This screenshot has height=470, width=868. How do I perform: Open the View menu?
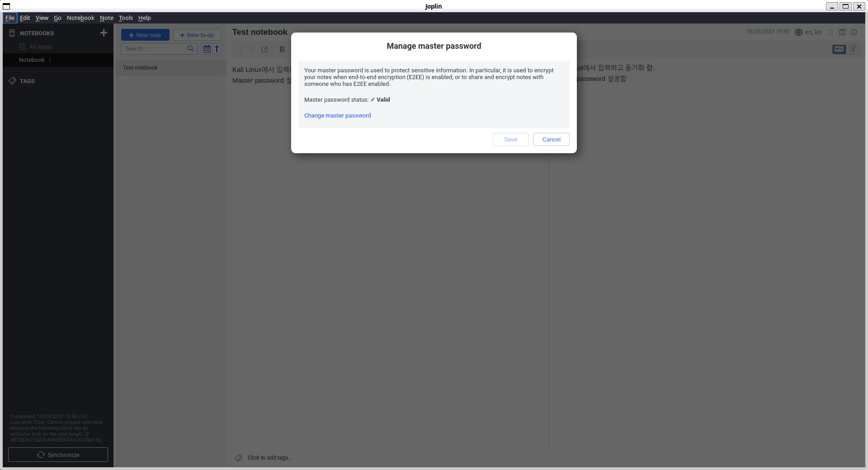click(x=42, y=18)
